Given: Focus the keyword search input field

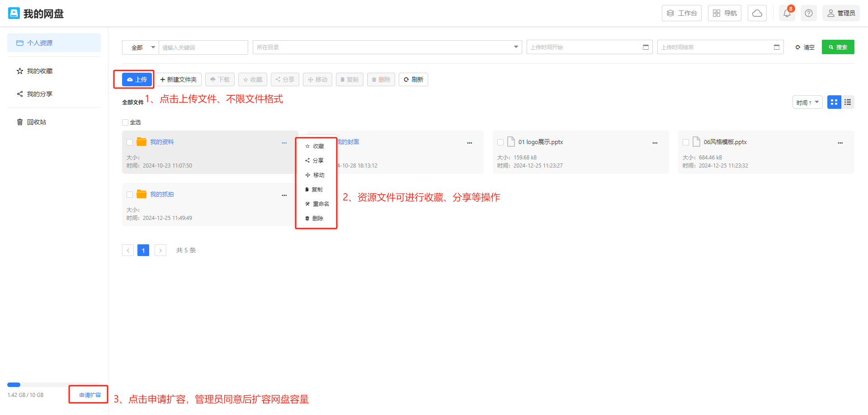Looking at the screenshot, I should tap(203, 47).
